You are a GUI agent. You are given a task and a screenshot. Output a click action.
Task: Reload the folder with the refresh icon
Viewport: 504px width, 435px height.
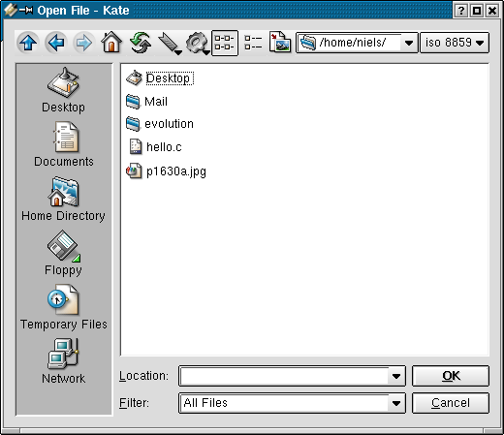point(141,43)
